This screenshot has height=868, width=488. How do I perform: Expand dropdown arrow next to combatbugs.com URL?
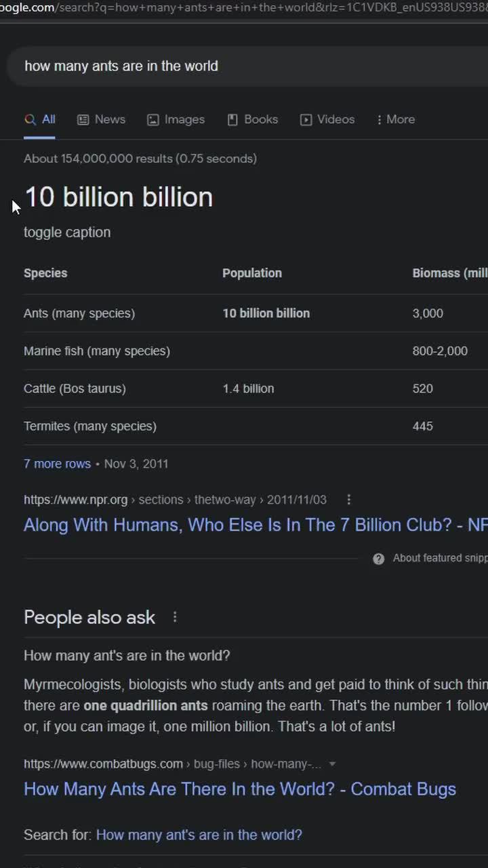click(x=332, y=764)
